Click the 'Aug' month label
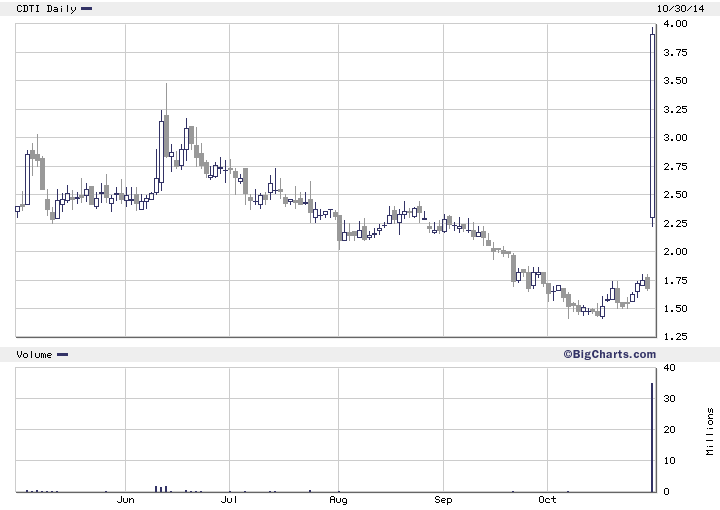The height and width of the screenshot is (510, 720). tap(338, 500)
